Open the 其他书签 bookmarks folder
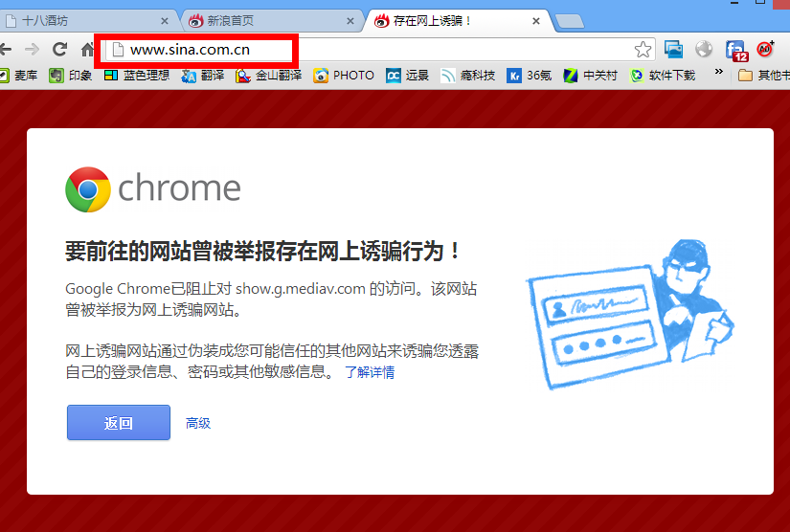 click(x=764, y=76)
